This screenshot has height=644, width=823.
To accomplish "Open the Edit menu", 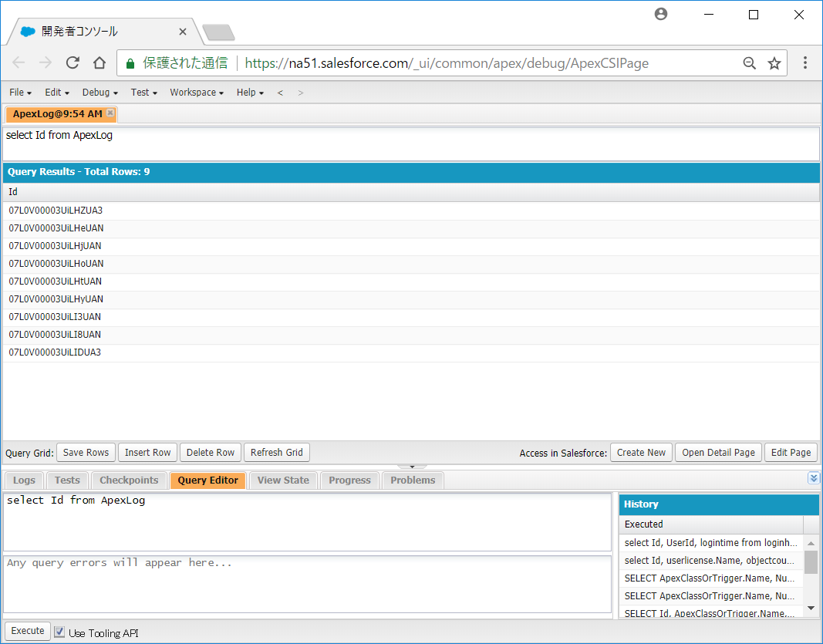I will coord(57,93).
